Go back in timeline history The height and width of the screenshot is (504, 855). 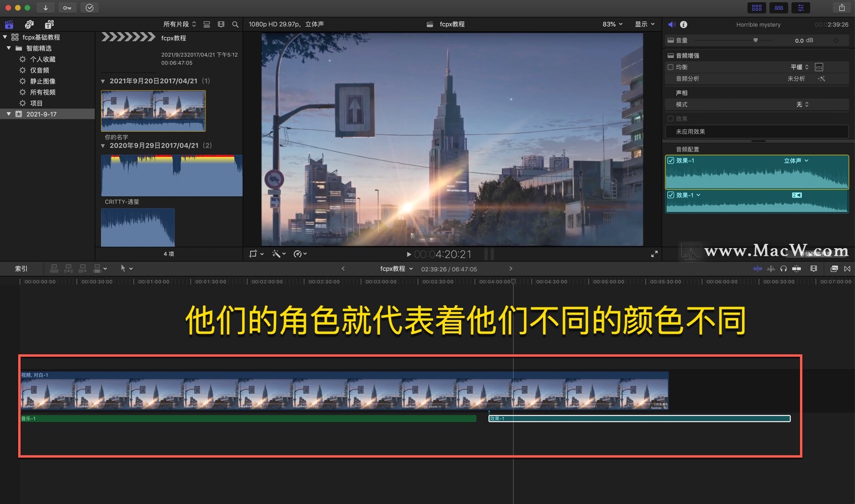click(343, 269)
